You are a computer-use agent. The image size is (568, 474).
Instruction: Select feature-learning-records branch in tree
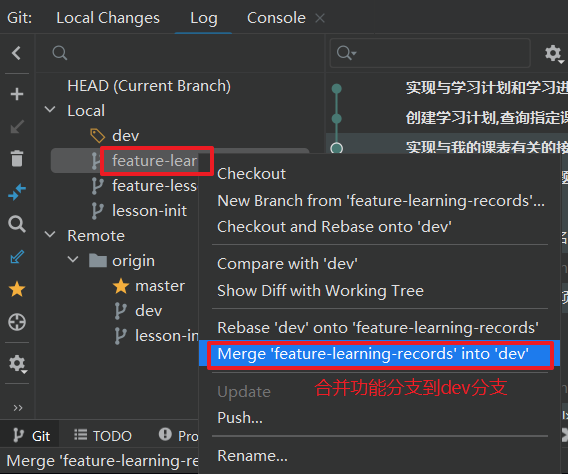pyautogui.click(x=154, y=161)
